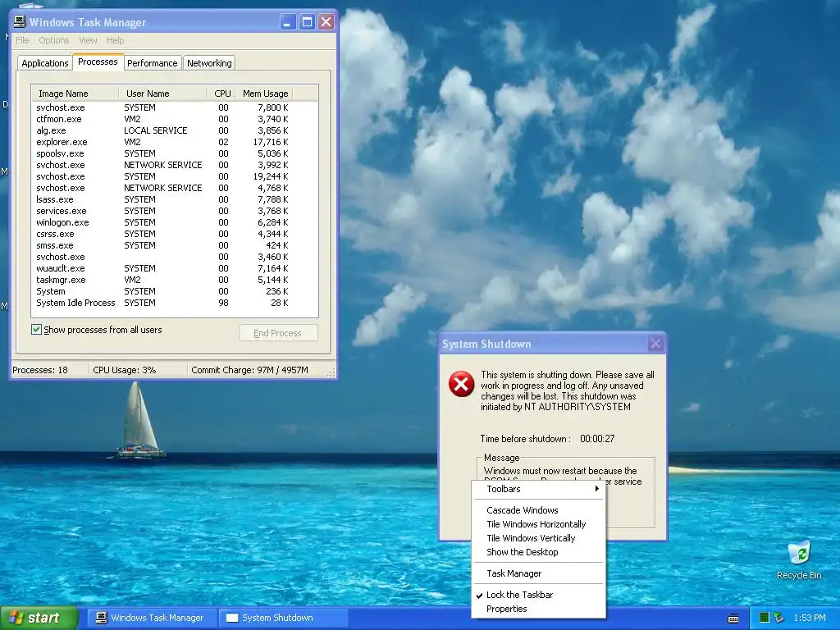Maximize the Windows Task Manager window
The image size is (840, 630).
pyautogui.click(x=307, y=22)
